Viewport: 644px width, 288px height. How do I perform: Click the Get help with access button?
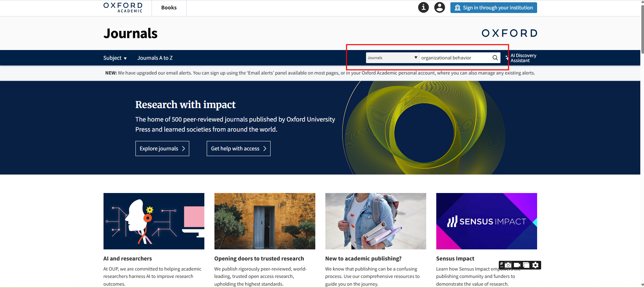coord(238,148)
